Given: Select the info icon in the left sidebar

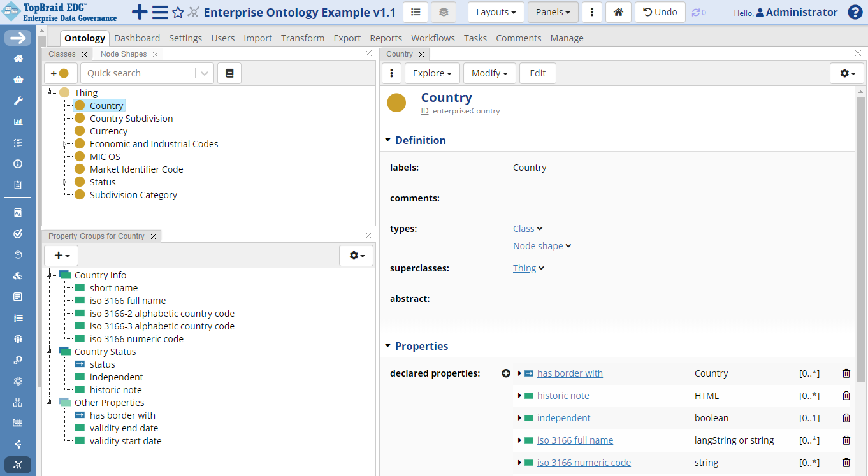Looking at the screenshot, I should 17,163.
